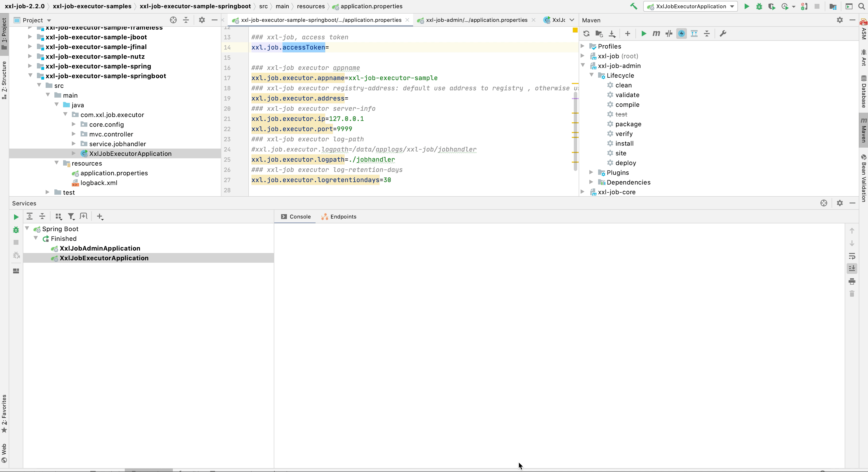Run services with green play button
The image size is (868, 472).
point(16,217)
